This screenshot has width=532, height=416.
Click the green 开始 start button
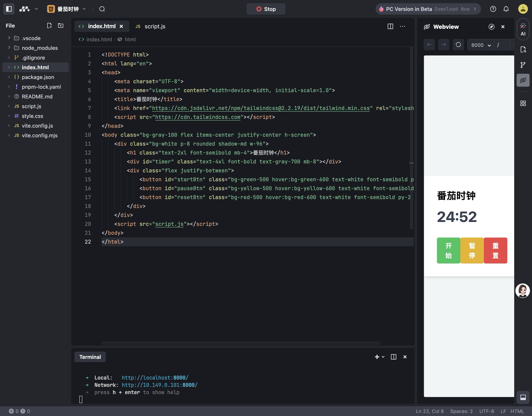[448, 250]
